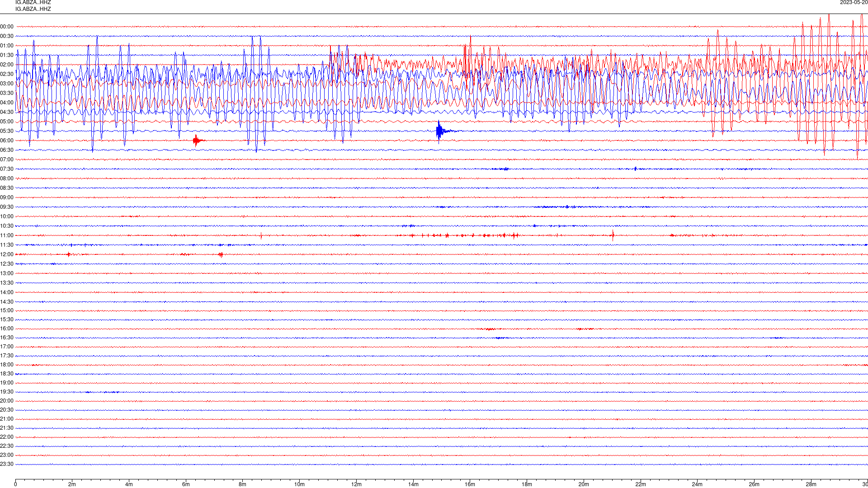This screenshot has width=868, height=488.
Task: Click the 06:00 trace time label
Action: [7, 141]
